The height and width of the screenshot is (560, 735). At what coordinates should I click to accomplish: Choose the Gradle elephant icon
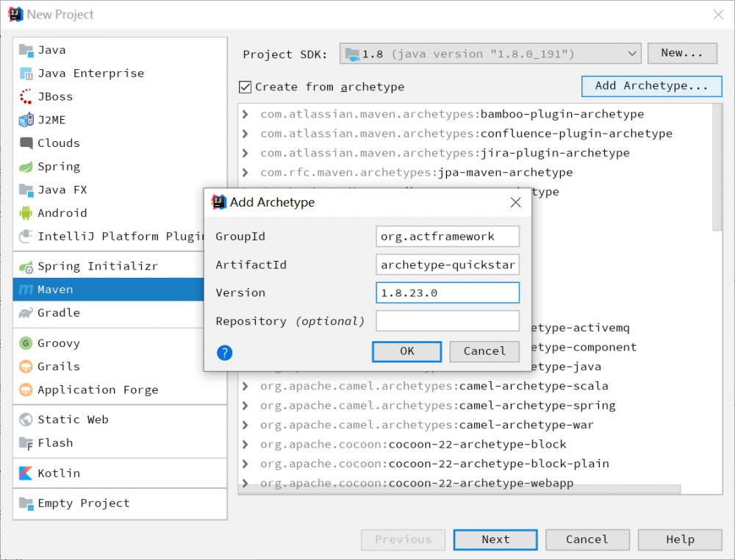[26, 313]
